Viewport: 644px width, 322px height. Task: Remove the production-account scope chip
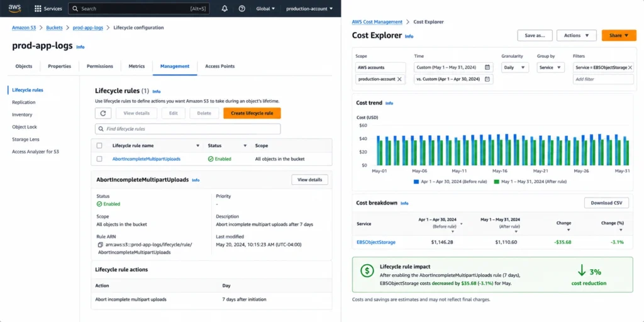pyautogui.click(x=399, y=79)
